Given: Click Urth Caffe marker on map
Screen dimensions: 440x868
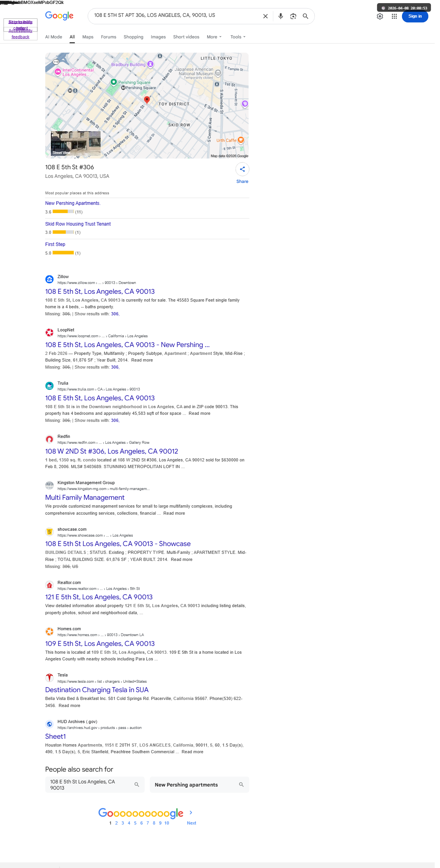Looking at the screenshot, I should tap(241, 140).
